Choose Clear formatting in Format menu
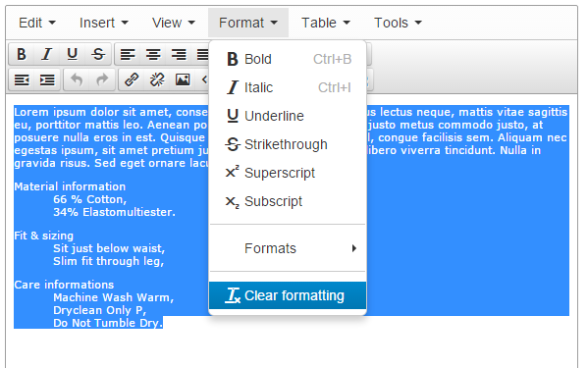Image resolution: width=588 pixels, height=368 pixels. point(288,295)
